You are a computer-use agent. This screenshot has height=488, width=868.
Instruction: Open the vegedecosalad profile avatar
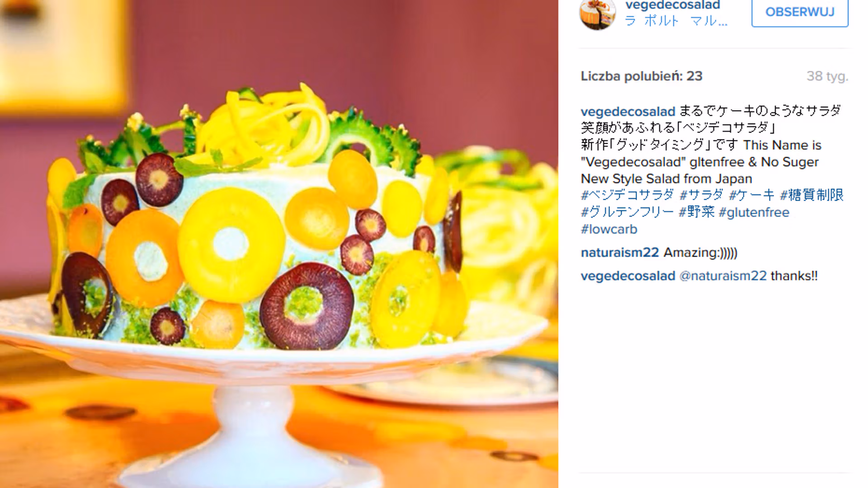pos(598,14)
